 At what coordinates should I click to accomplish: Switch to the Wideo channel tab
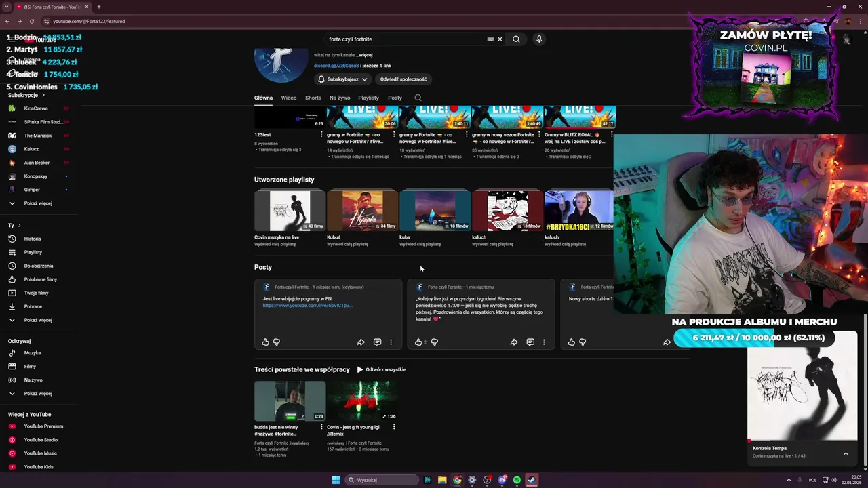tap(289, 98)
